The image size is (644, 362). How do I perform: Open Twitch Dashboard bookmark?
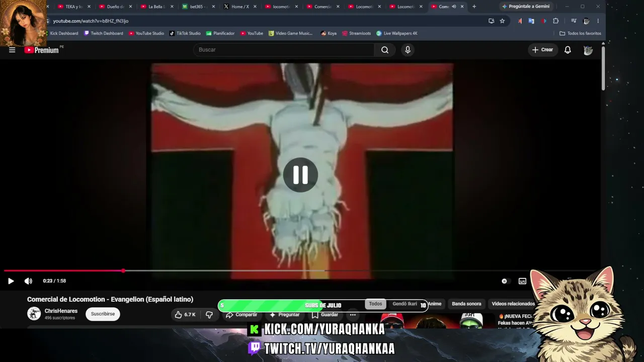click(x=103, y=33)
